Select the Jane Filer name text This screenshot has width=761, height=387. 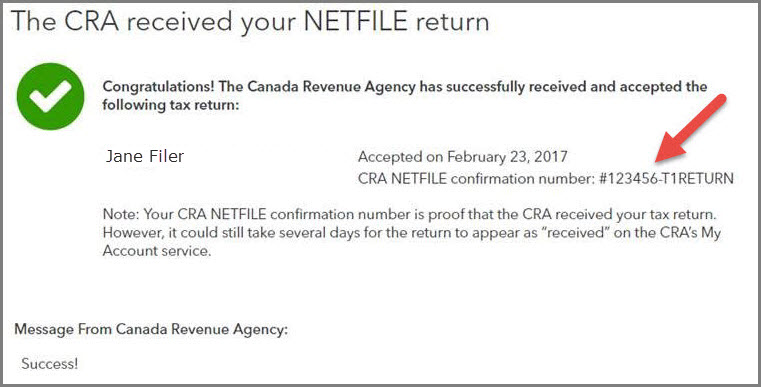click(145, 156)
